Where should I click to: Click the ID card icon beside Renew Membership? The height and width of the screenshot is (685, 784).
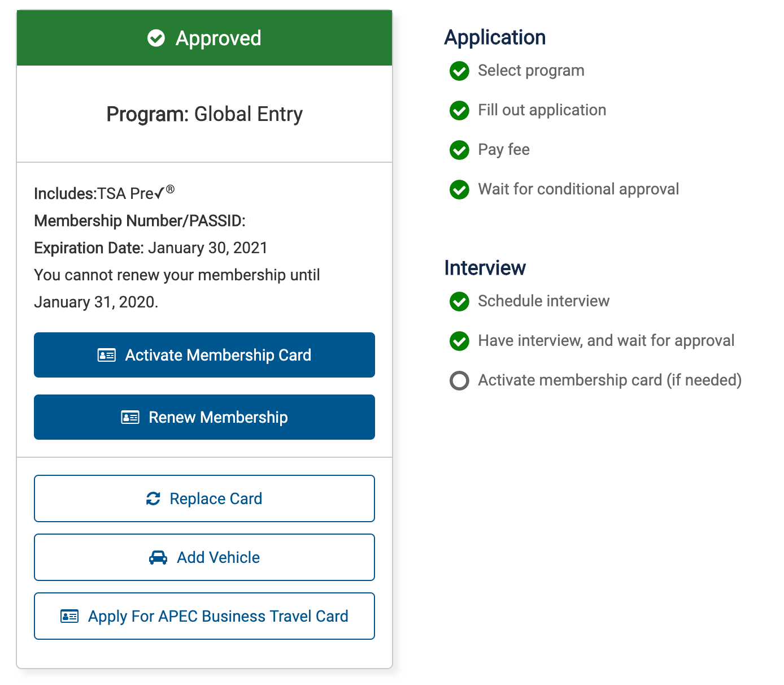130,417
